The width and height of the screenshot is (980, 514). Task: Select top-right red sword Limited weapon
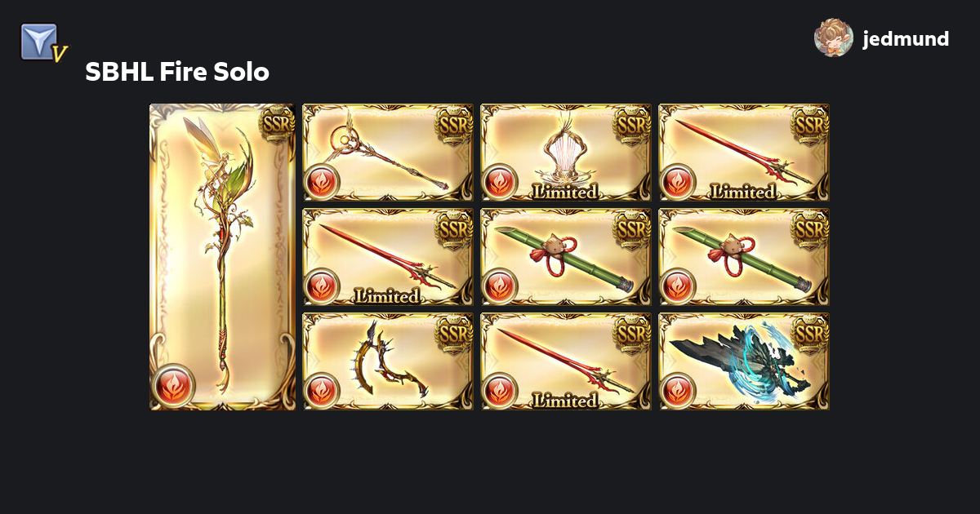pyautogui.click(x=744, y=153)
